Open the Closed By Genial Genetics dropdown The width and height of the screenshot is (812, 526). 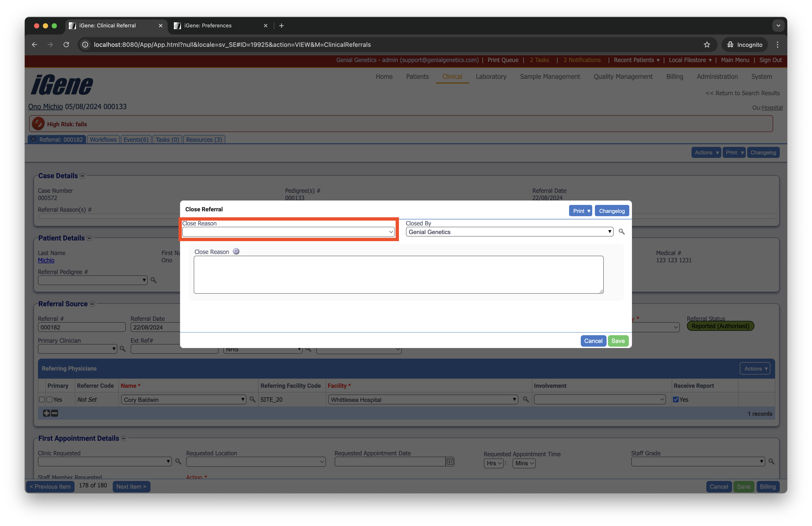[x=509, y=232]
